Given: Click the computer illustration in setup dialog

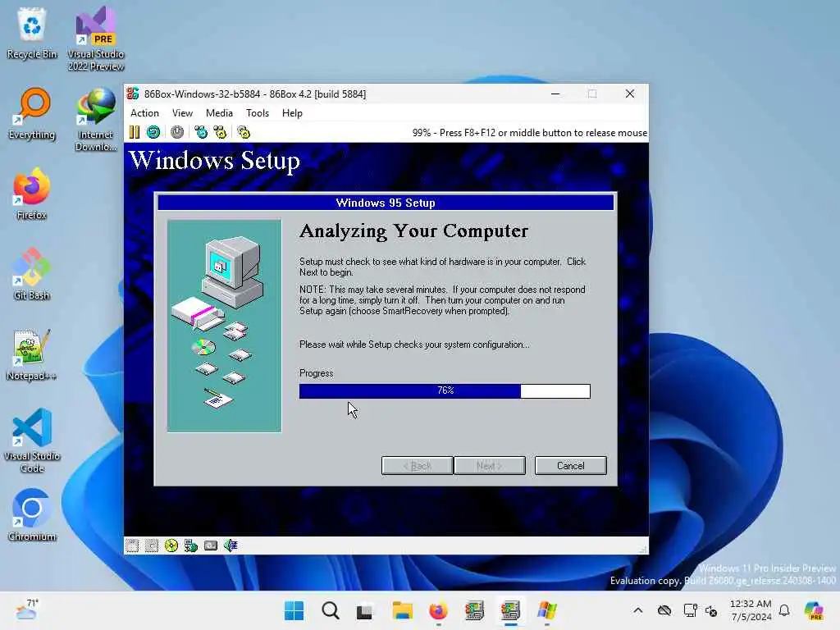Looking at the screenshot, I should 224,326.
